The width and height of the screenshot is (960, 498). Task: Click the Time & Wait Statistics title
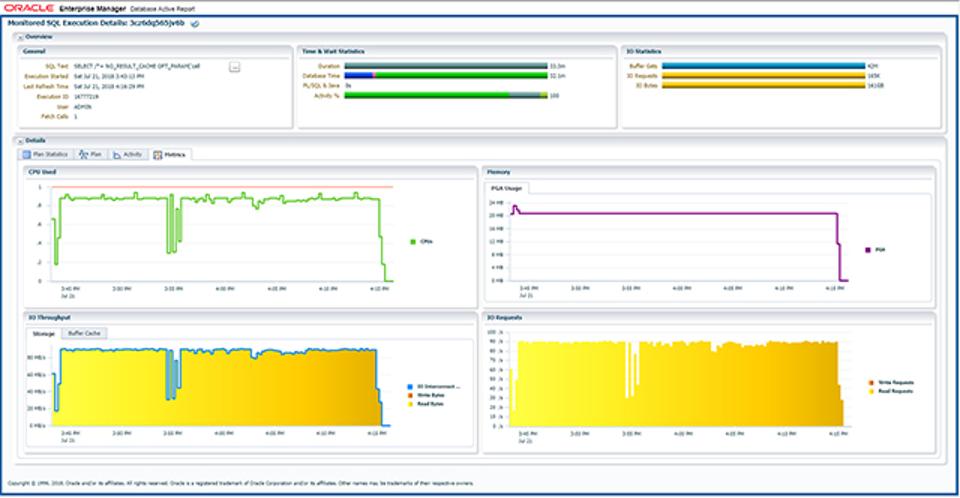[333, 51]
